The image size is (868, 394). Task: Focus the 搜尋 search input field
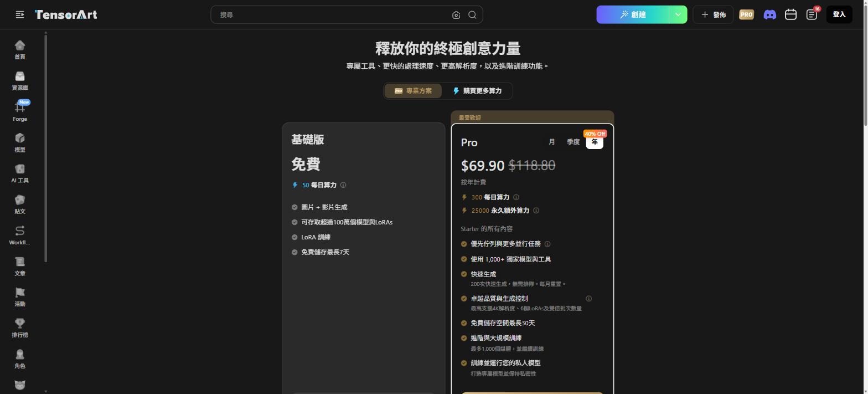[332, 15]
